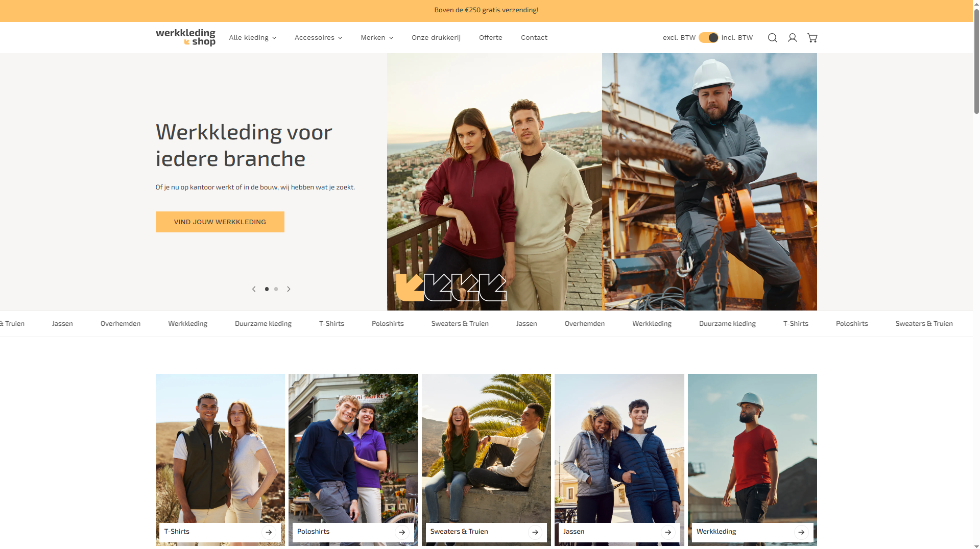Click arrow icon on Jassen card
The image size is (980, 549).
(668, 532)
